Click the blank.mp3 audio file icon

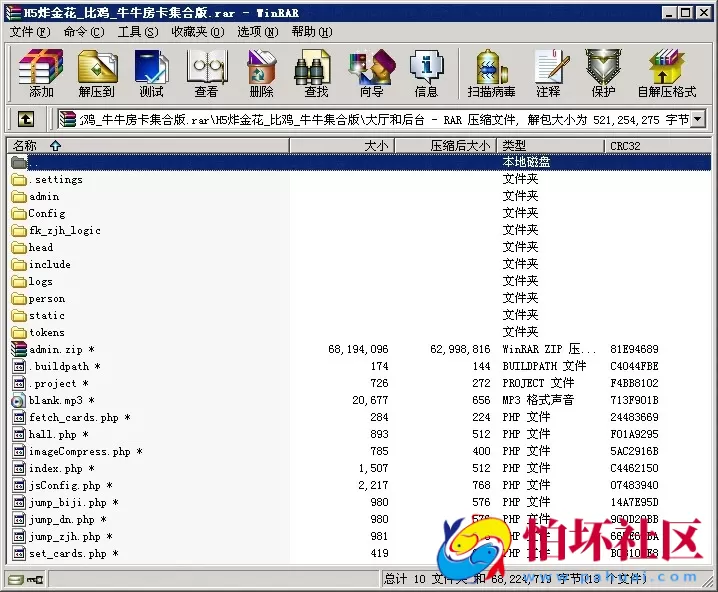tap(18, 401)
